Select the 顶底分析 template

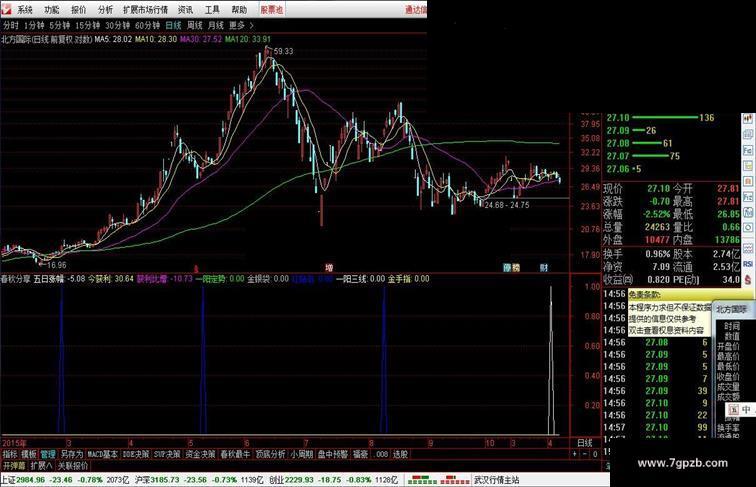click(270, 454)
